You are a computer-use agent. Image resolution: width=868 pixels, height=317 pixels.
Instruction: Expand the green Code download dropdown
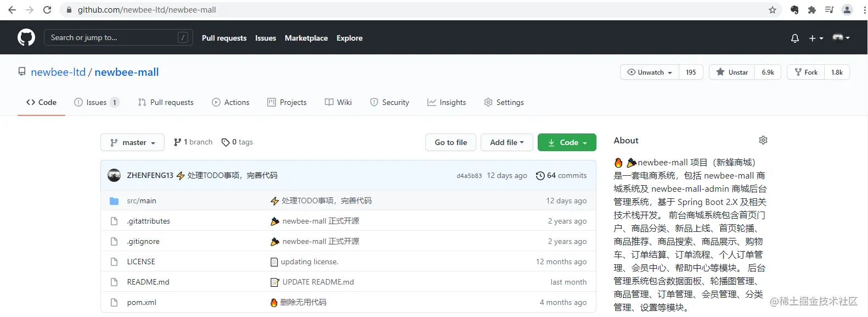click(x=567, y=142)
